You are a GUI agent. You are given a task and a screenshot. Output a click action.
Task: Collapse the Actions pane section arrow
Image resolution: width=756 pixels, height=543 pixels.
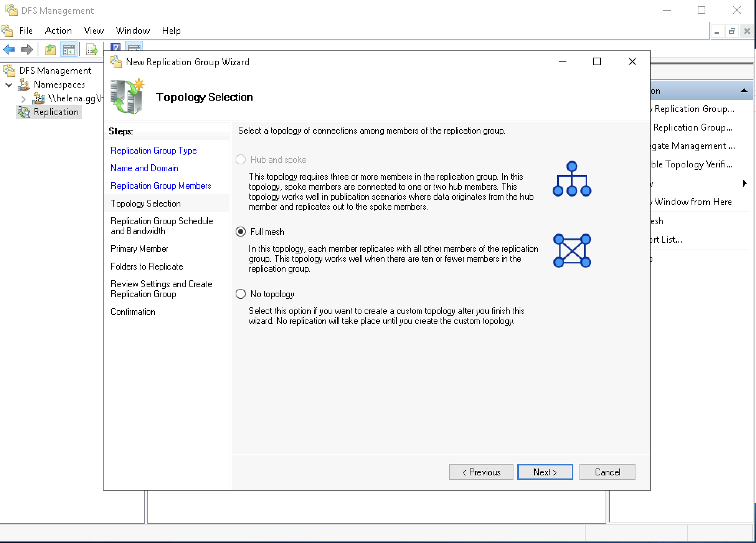click(744, 91)
